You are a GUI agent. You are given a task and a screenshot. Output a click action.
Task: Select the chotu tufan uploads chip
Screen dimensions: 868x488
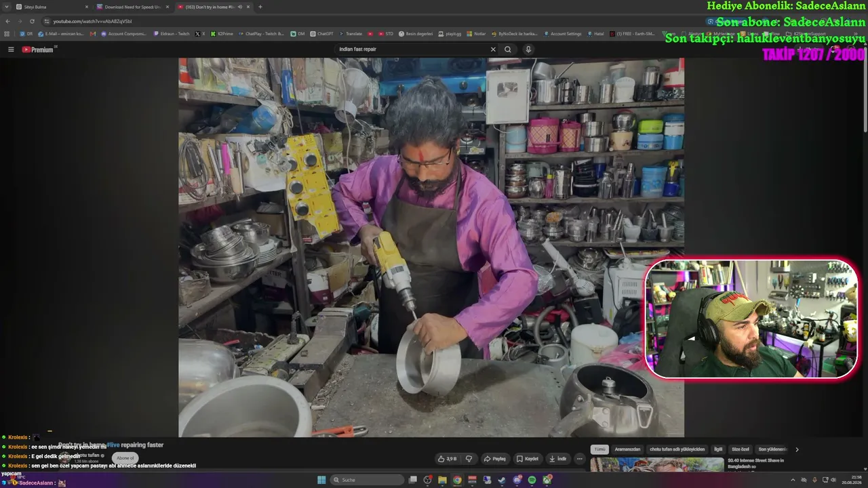point(677,449)
